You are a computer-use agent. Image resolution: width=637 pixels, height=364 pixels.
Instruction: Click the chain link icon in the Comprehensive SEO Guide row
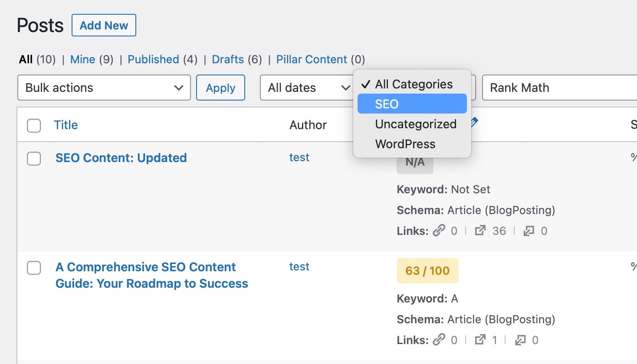(x=439, y=339)
